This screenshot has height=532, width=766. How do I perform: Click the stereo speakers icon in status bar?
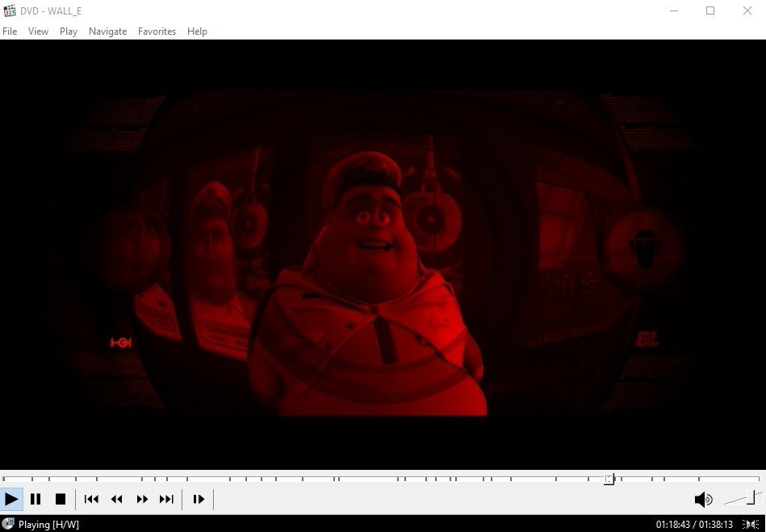click(x=751, y=524)
